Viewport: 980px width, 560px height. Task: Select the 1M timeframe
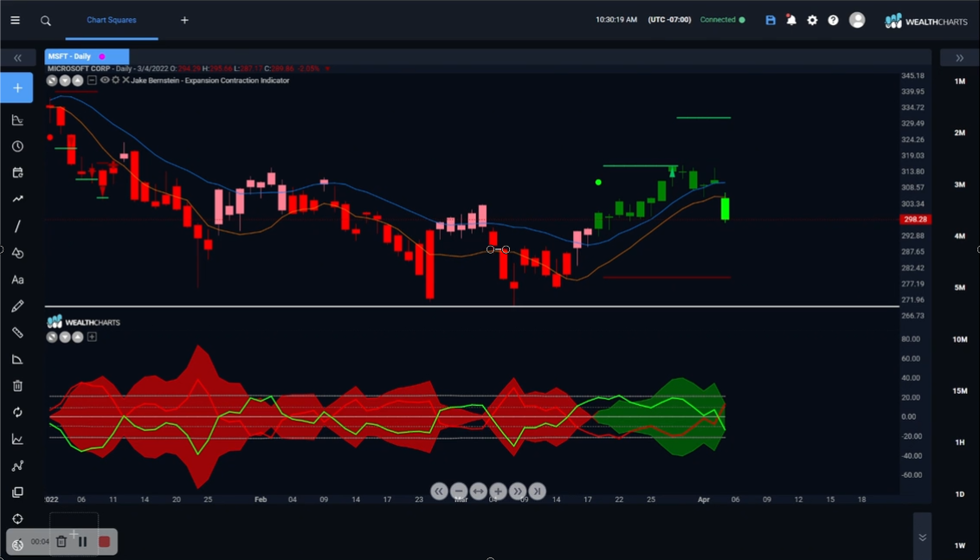(959, 81)
